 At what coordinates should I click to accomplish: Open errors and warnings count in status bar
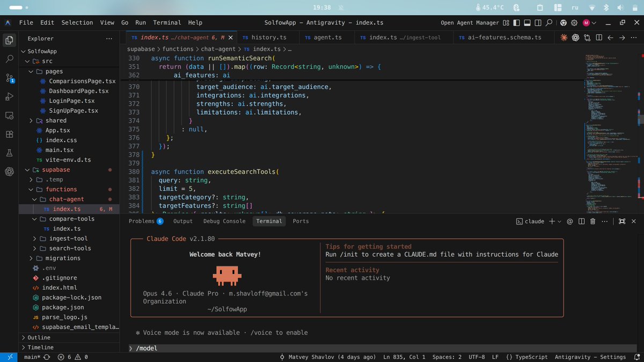73,357
